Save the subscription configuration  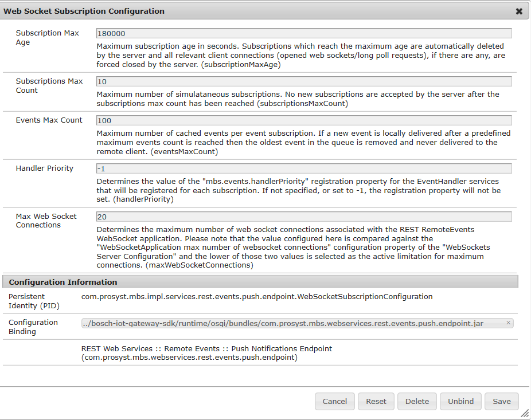(501, 401)
